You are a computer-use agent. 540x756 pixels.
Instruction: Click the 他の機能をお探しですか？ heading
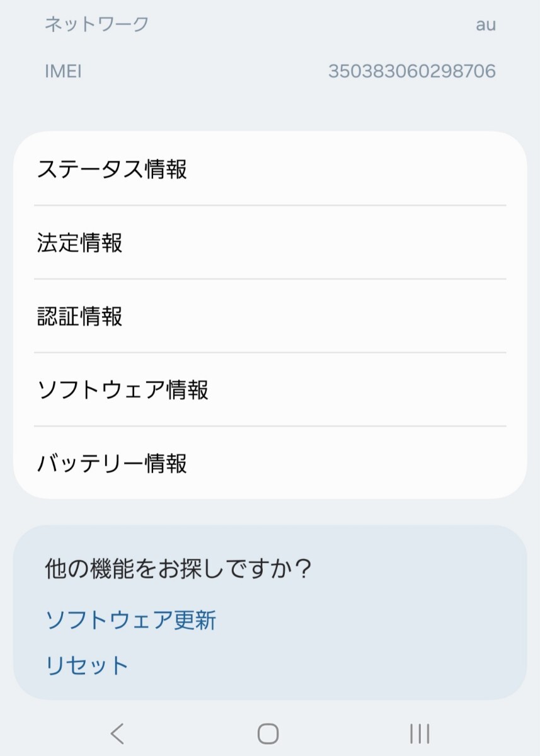pyautogui.click(x=179, y=570)
